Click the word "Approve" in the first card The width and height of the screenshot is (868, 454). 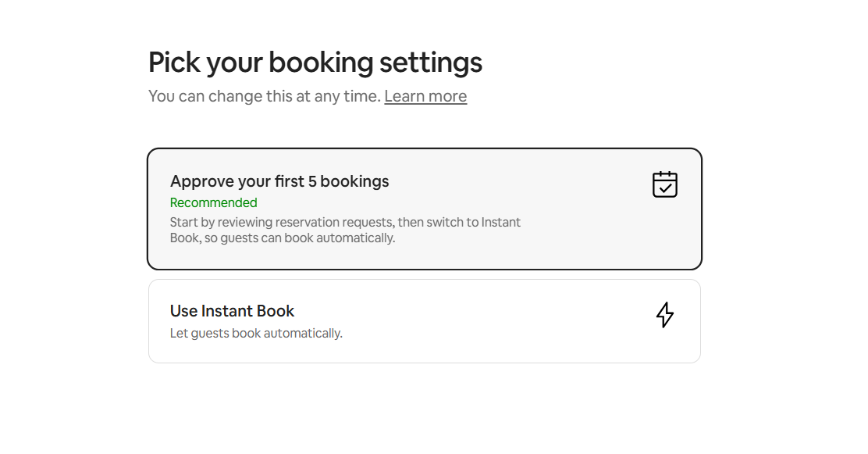pyautogui.click(x=197, y=181)
